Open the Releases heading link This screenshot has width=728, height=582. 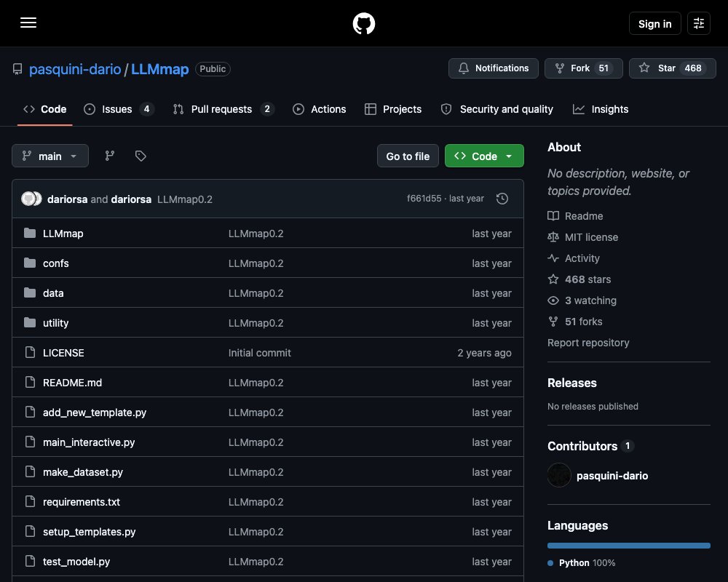pyautogui.click(x=572, y=383)
